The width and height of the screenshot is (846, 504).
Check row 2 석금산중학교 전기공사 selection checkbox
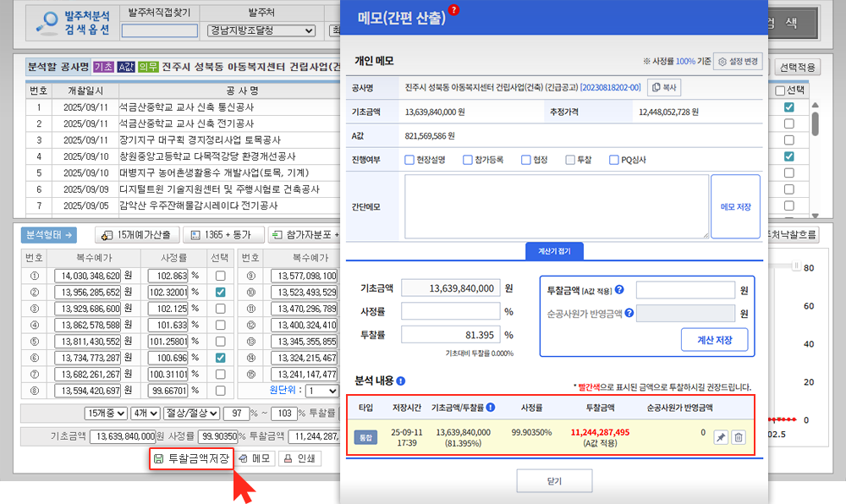coord(788,123)
